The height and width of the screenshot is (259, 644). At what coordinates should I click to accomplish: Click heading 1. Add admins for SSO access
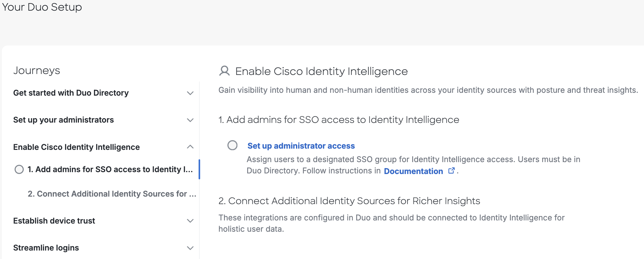[x=339, y=119]
